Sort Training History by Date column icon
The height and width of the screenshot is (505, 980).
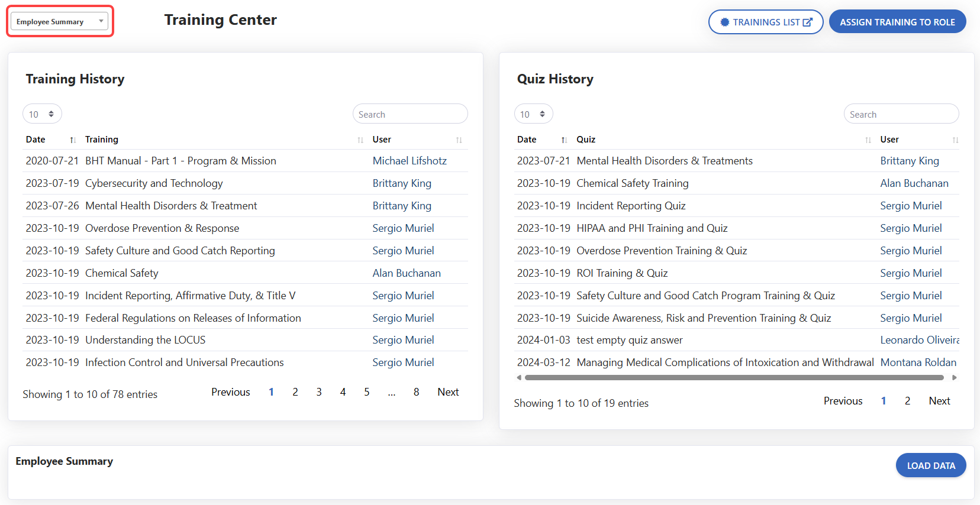73,140
